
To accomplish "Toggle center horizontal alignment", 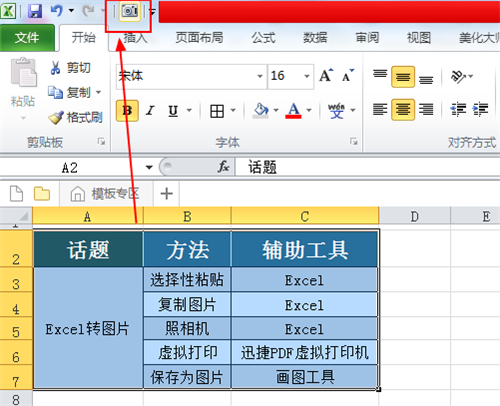I will 403,109.
